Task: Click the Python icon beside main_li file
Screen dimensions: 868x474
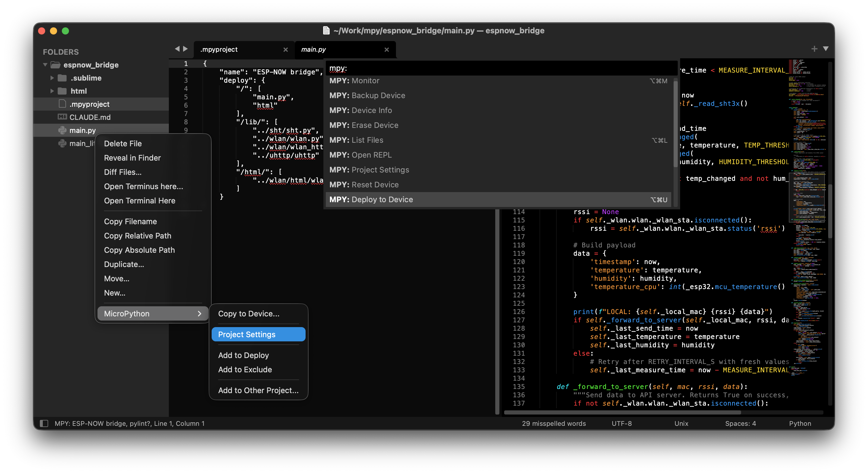Action: [62, 143]
